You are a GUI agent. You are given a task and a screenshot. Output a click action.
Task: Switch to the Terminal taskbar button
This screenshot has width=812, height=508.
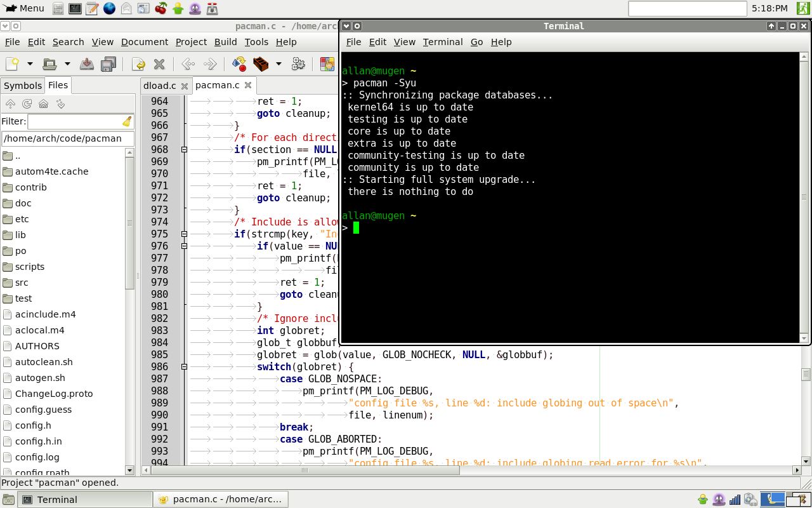point(85,499)
